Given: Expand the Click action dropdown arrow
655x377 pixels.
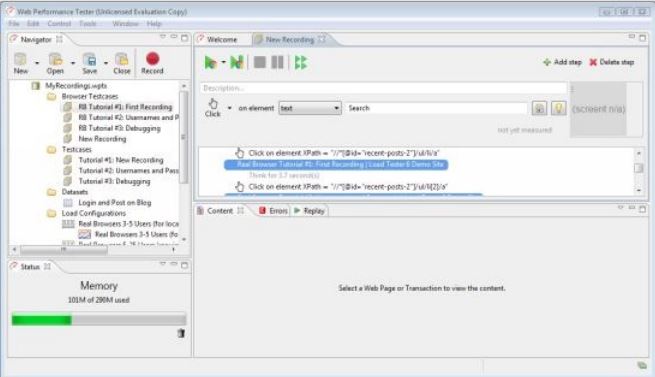Looking at the screenshot, I should coord(229,108).
